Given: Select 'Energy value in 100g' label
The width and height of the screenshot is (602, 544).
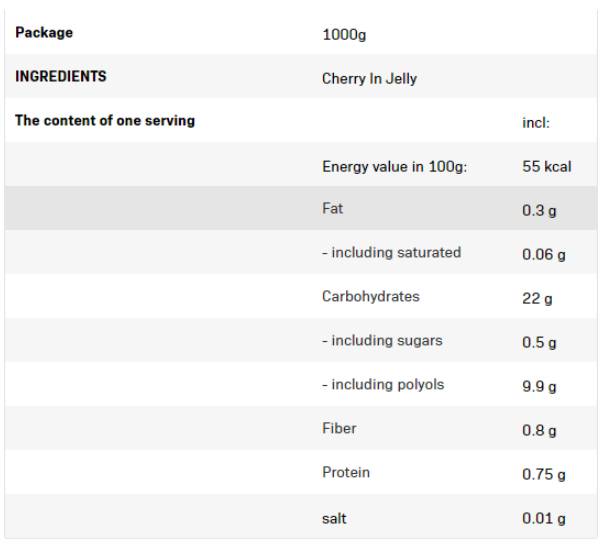Looking at the screenshot, I should pyautogui.click(x=394, y=166).
